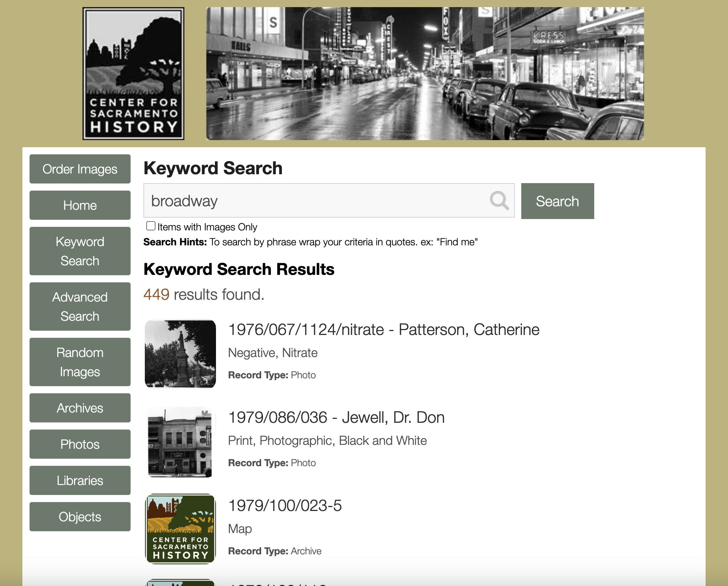Screen dimensions: 728x586
Task: Open Advanced Search from sidebar
Action: tap(80, 307)
